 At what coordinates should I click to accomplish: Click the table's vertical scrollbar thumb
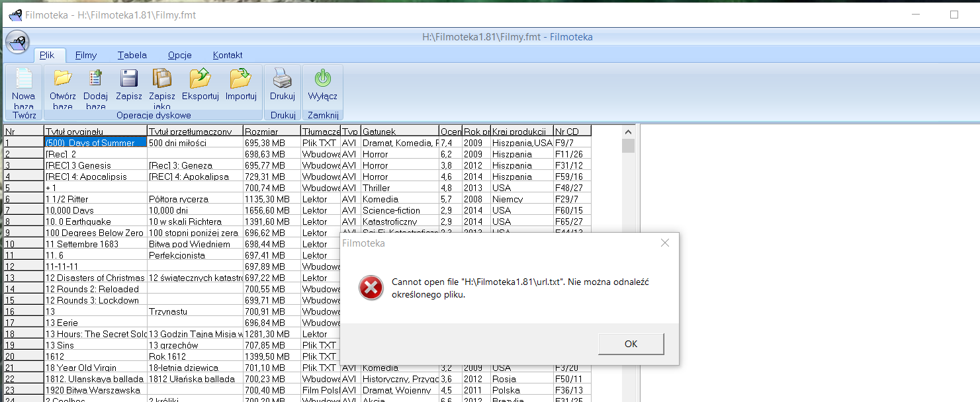pos(628,145)
